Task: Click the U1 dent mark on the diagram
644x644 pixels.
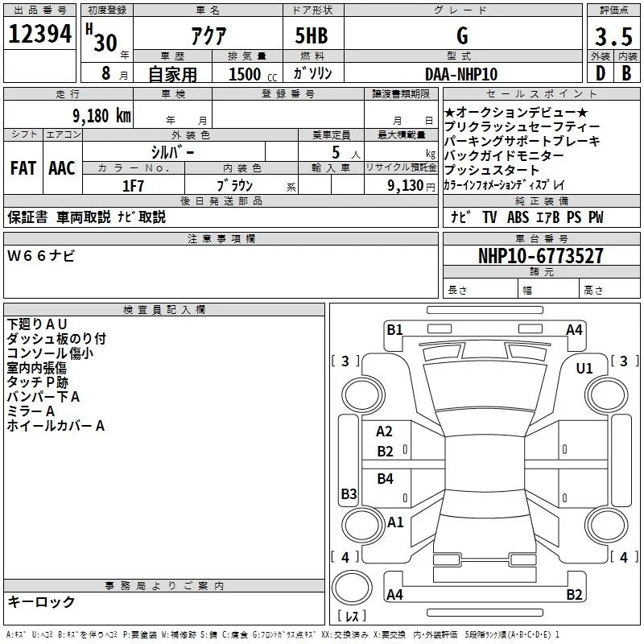Action: click(584, 369)
